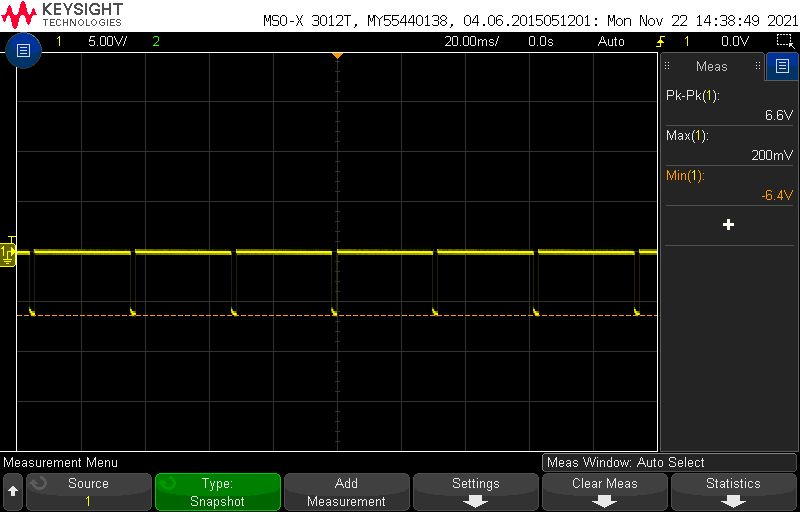The width and height of the screenshot is (800, 512).
Task: Expand the Clear Meas options
Action: click(604, 492)
